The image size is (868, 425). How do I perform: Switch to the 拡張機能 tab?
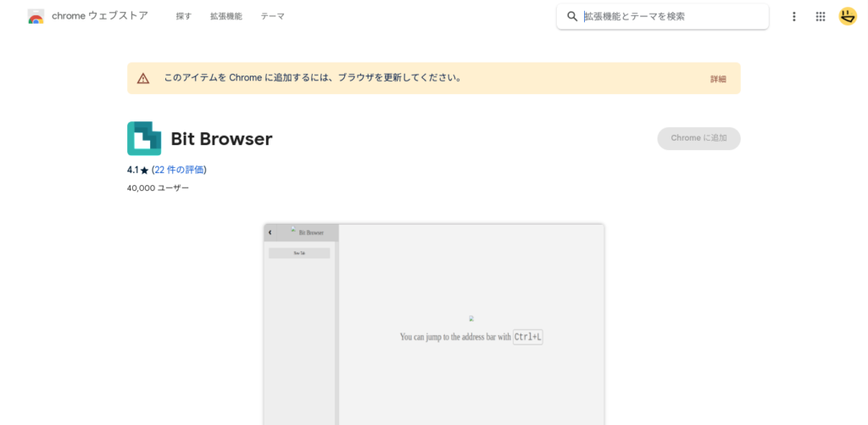[x=225, y=16]
